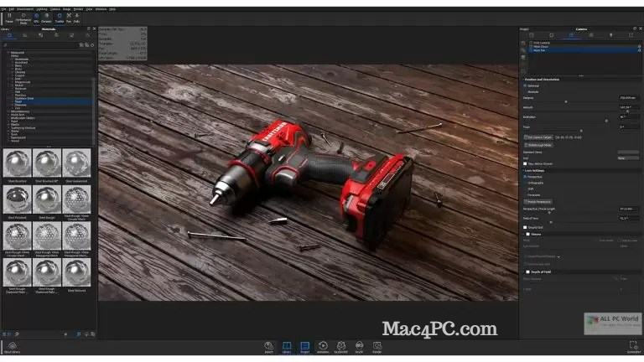Click the Set Camera Target button

538,137
